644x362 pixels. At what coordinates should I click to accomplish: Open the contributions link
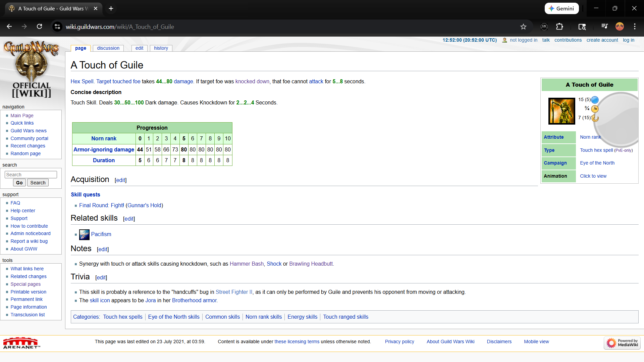click(x=568, y=40)
